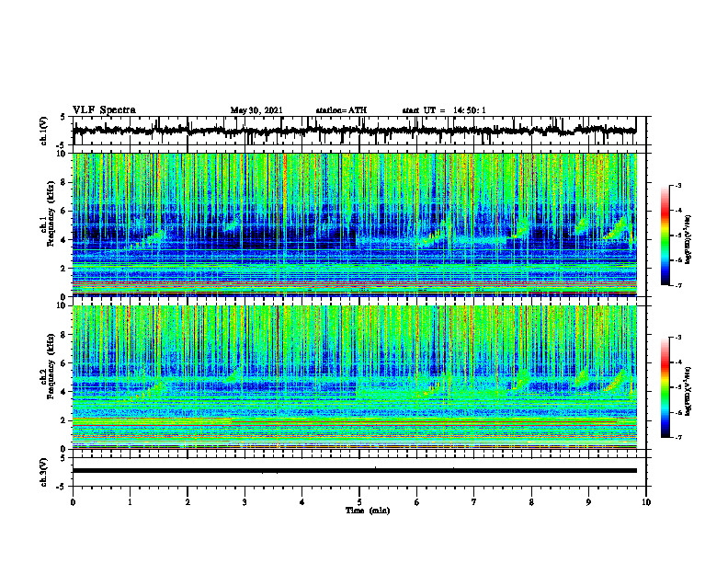
Task: Click the "-7" label on ch.2 color bar
Action: coord(678,437)
